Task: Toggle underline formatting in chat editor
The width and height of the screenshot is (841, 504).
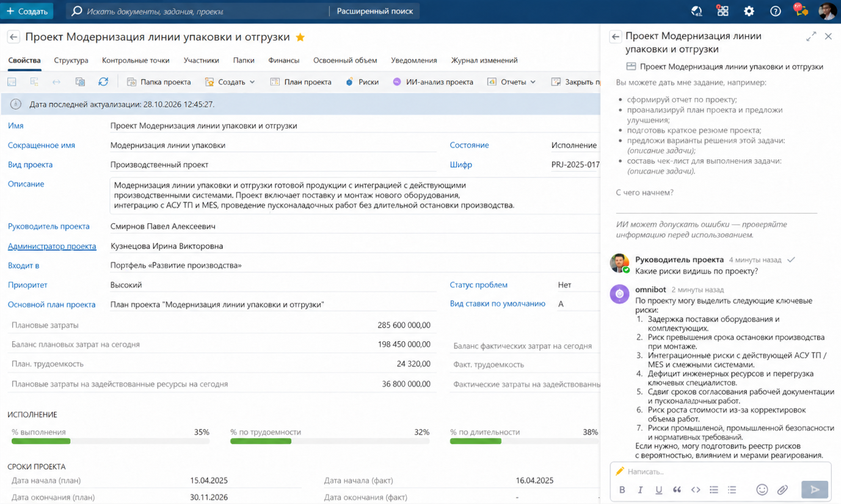Action: point(658,489)
